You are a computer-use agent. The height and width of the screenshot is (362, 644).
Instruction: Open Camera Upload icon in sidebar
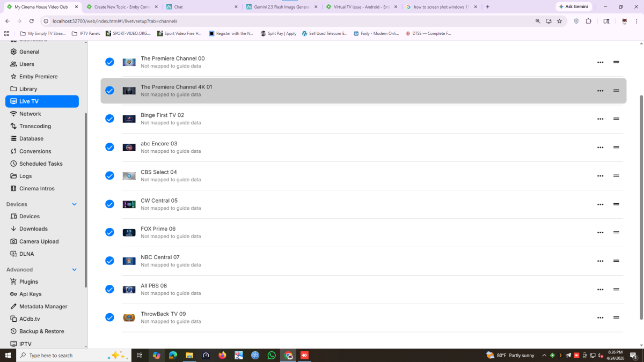[x=14, y=241]
